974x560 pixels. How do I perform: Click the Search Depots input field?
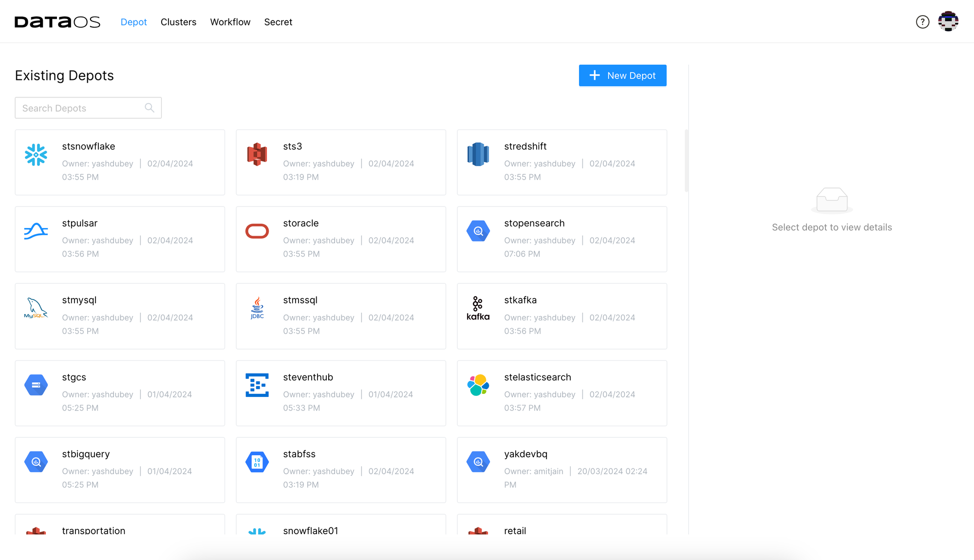pyautogui.click(x=88, y=108)
